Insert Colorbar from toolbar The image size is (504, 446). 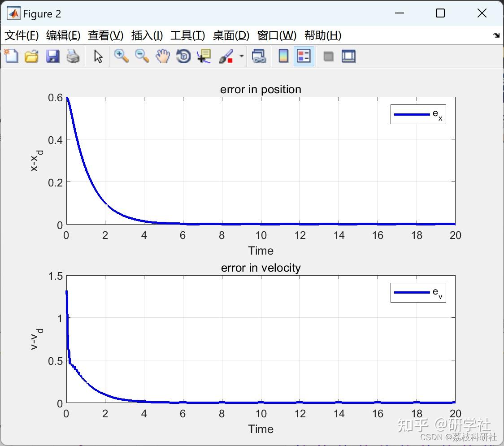283,56
